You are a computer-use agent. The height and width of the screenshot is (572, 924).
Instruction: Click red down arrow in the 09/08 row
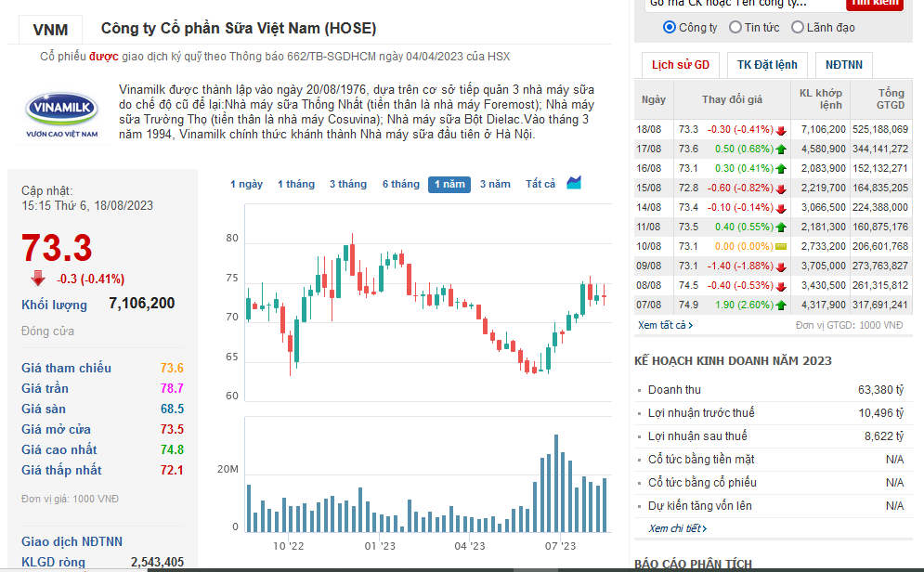[x=781, y=266]
